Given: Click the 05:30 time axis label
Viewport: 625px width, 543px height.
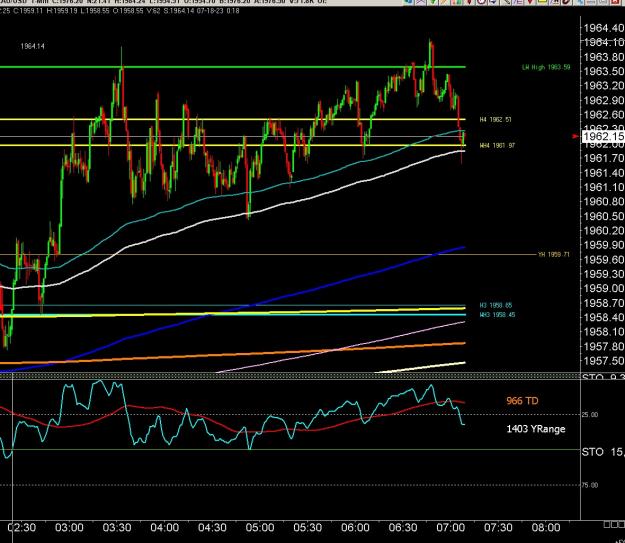Looking at the screenshot, I should point(308,528).
